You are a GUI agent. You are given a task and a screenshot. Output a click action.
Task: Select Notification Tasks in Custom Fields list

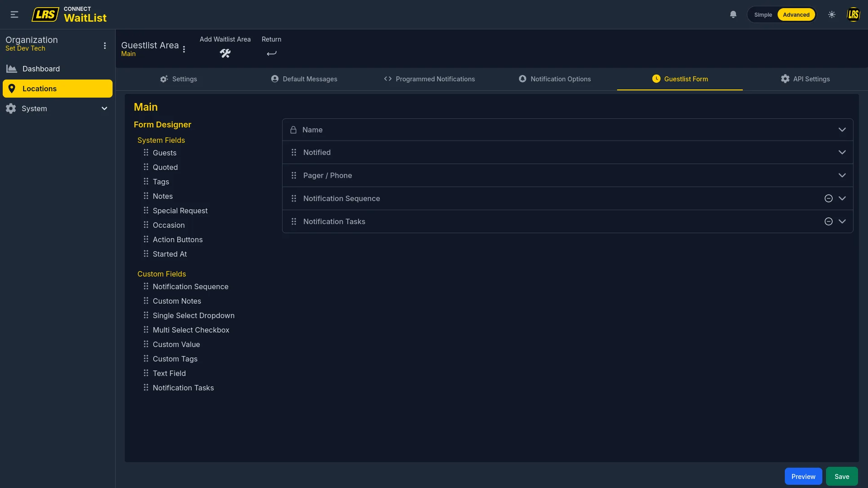(x=183, y=388)
